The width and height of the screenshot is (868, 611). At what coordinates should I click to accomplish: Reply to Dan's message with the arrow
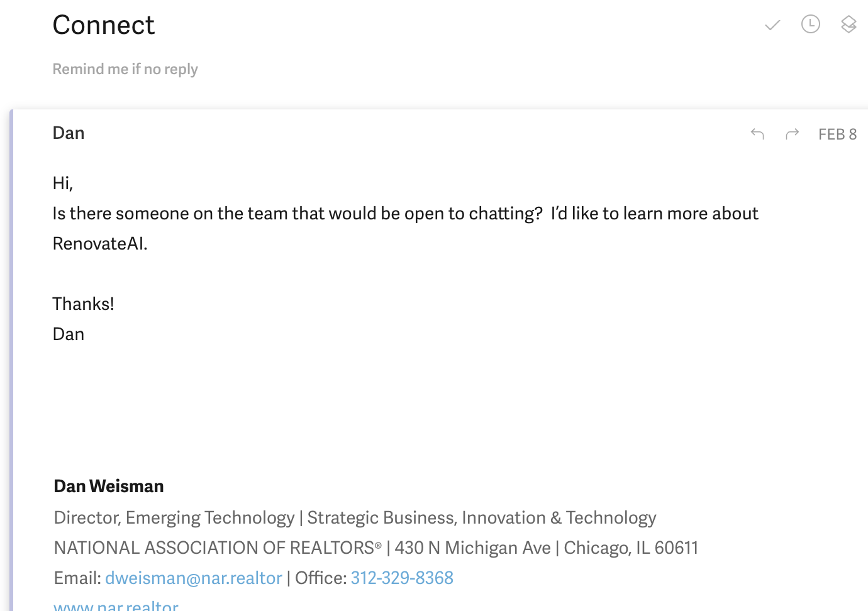[757, 134]
